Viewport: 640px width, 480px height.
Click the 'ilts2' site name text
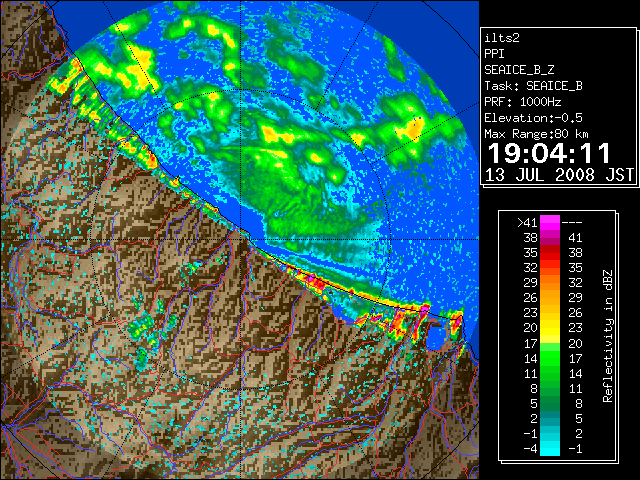click(x=502, y=38)
